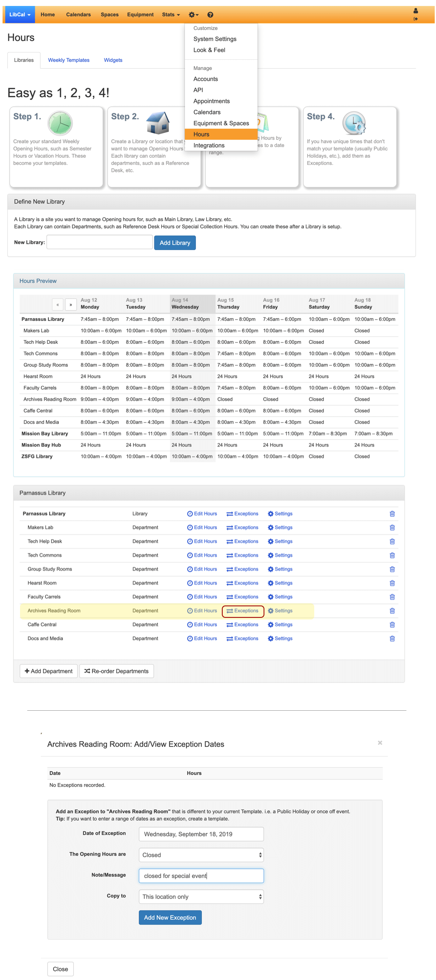Open Edit Hours for Caffe Central
Image resolution: width=436 pixels, height=980 pixels.
(x=202, y=625)
